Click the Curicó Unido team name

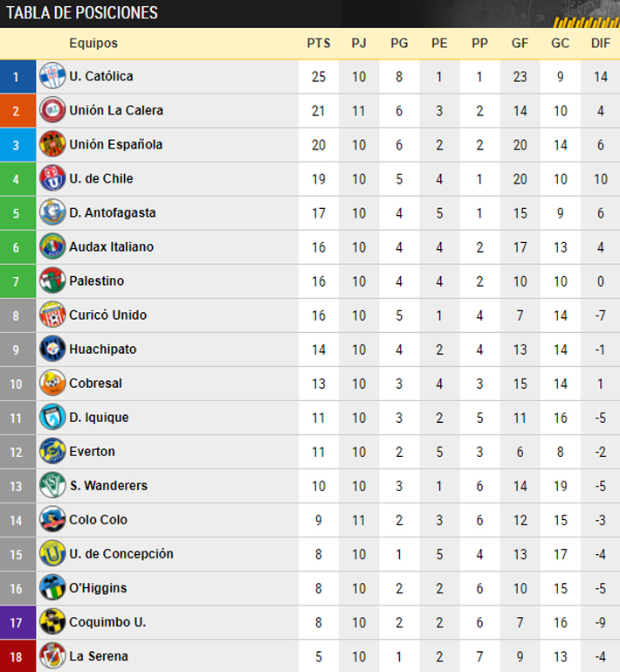[108, 315]
